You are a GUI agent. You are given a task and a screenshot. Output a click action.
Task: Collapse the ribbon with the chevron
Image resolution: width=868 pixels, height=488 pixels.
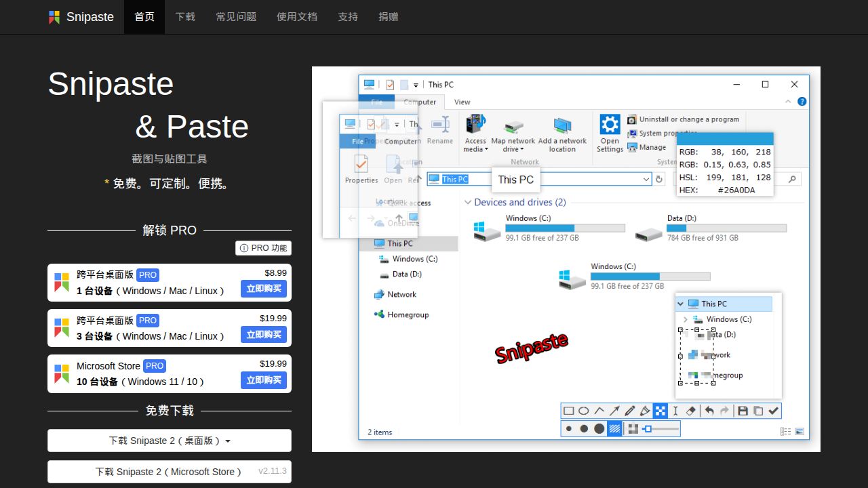(x=788, y=102)
